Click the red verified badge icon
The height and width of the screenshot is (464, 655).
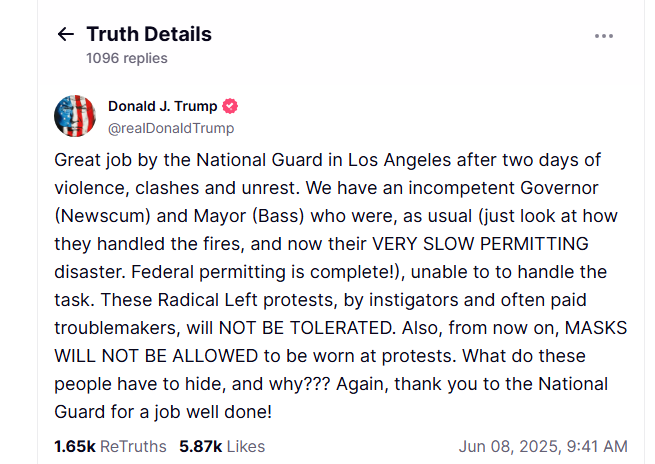tap(229, 107)
